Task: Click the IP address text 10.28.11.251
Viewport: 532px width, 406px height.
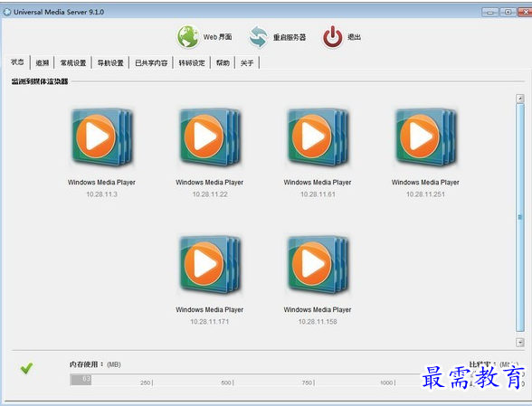Action: 425,194
